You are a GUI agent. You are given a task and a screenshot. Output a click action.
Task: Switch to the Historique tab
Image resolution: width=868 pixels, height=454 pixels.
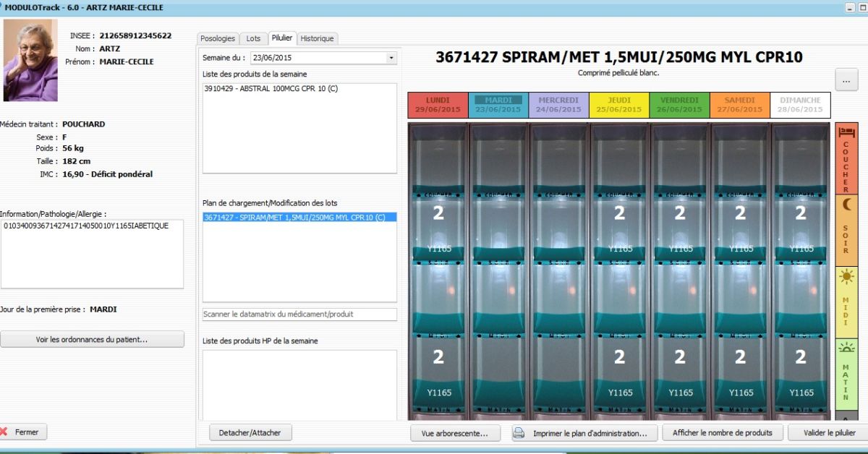[317, 38]
